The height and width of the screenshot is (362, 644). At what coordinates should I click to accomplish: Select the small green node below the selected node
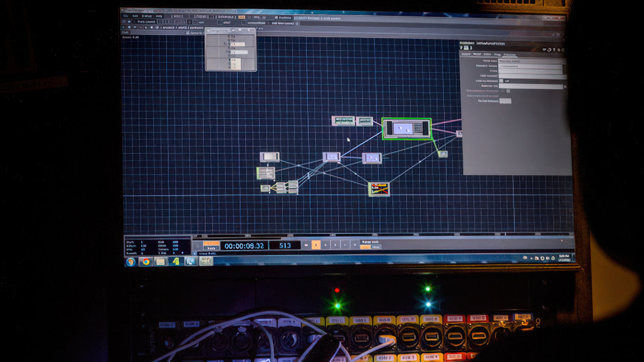(443, 154)
